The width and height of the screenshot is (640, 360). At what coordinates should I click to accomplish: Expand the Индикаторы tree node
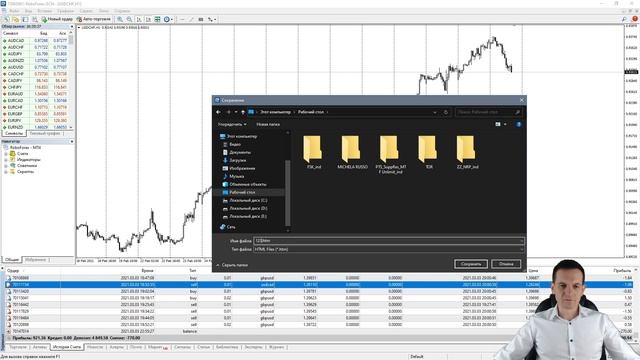coord(6,160)
